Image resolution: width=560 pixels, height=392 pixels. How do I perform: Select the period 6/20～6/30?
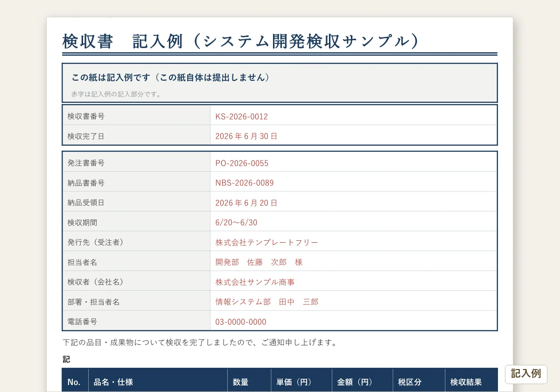tap(236, 223)
